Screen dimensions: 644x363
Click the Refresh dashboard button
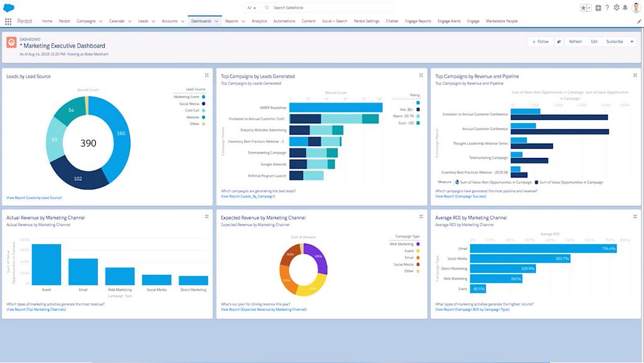click(575, 42)
